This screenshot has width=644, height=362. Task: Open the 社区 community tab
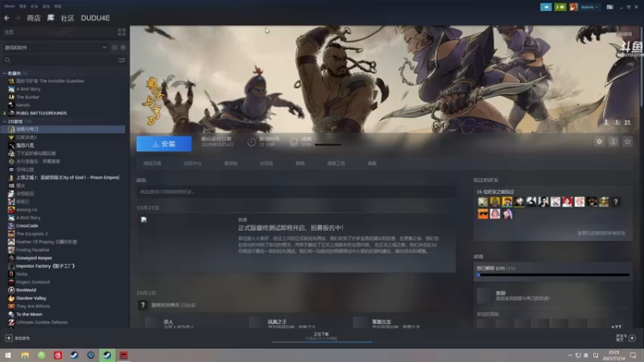(x=68, y=18)
